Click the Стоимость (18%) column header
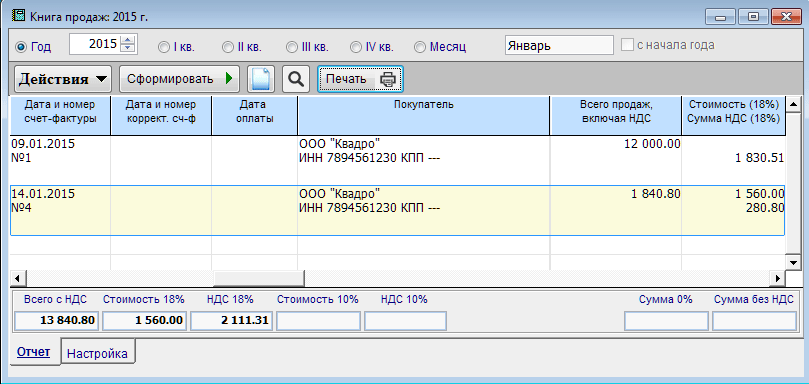The image size is (809, 384). (734, 116)
